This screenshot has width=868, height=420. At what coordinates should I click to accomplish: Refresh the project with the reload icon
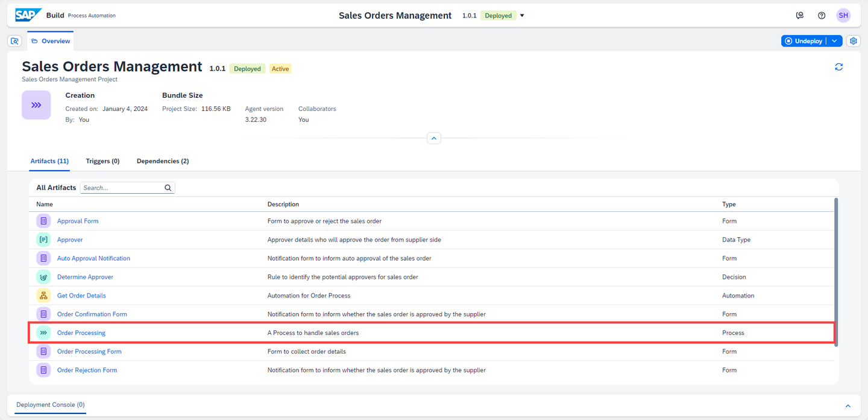point(839,67)
